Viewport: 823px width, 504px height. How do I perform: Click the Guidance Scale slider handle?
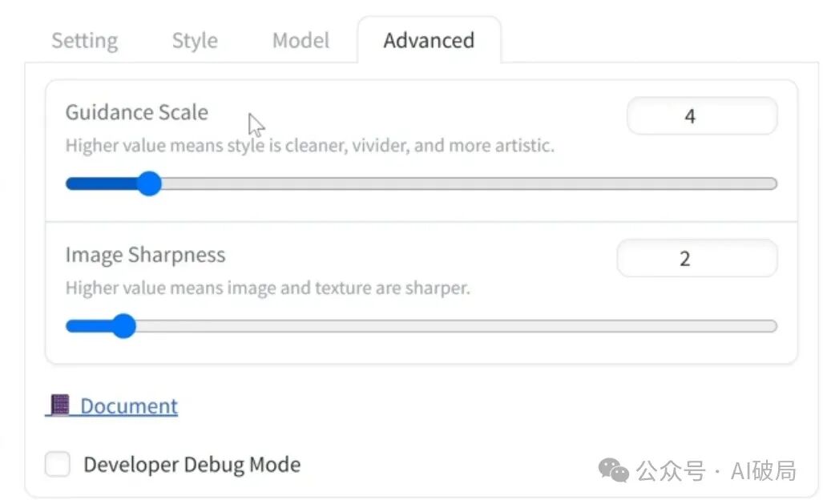[x=148, y=183]
